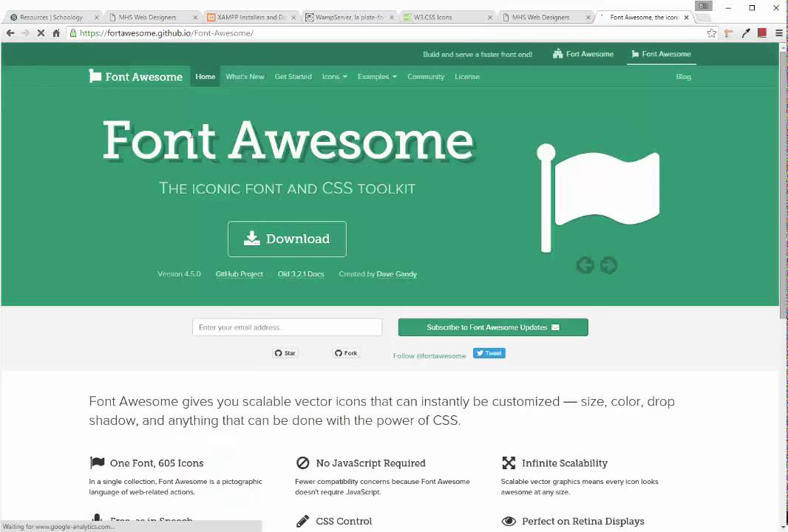The height and width of the screenshot is (532, 788).
Task: Switch to the W3.CSS Icons tab
Action: coord(442,18)
